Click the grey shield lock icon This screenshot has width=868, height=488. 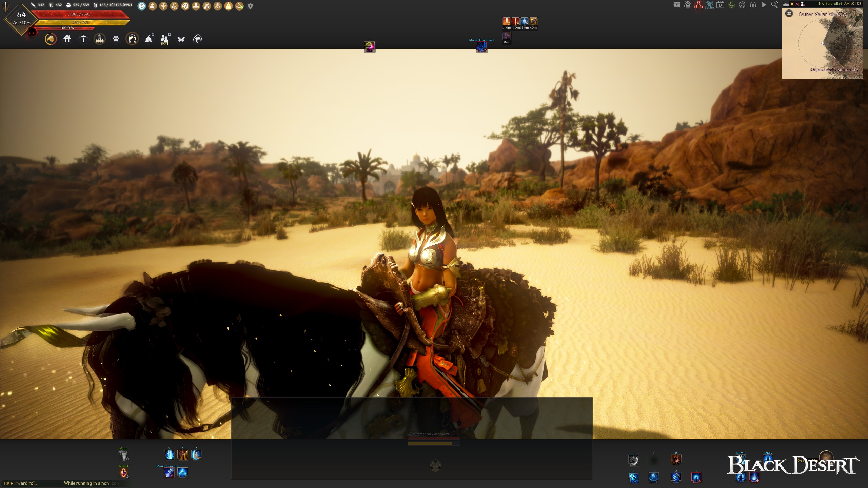pos(250,6)
